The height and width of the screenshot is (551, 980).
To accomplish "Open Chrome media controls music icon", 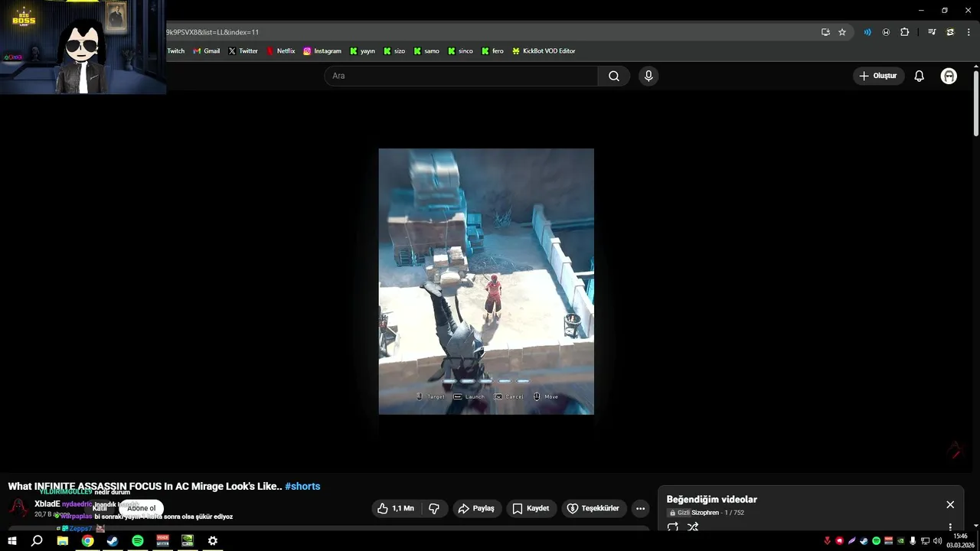I will pyautogui.click(x=932, y=32).
